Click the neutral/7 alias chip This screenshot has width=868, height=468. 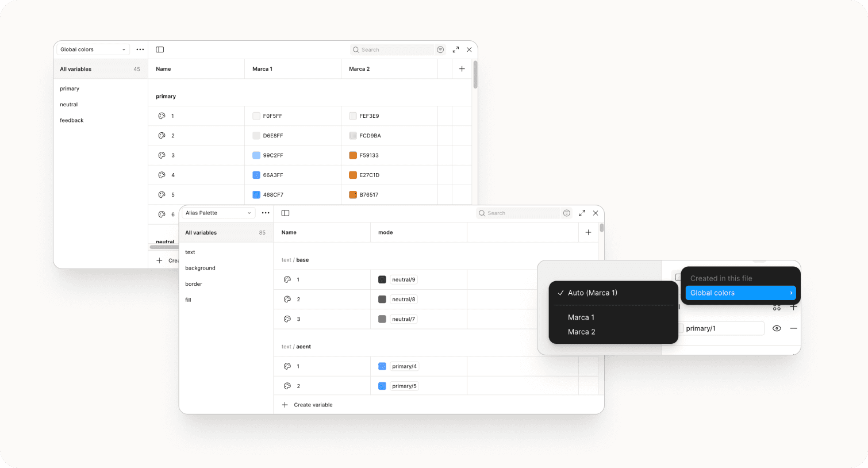[x=404, y=319]
